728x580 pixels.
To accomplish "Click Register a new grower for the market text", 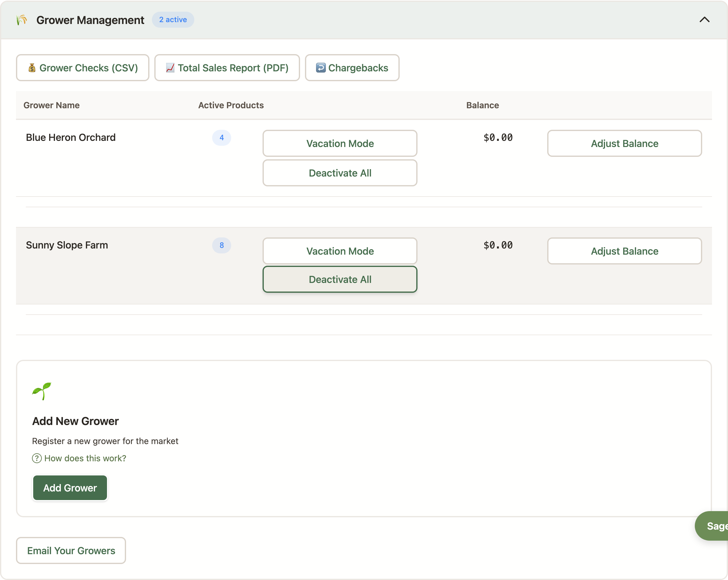I will 105,441.
